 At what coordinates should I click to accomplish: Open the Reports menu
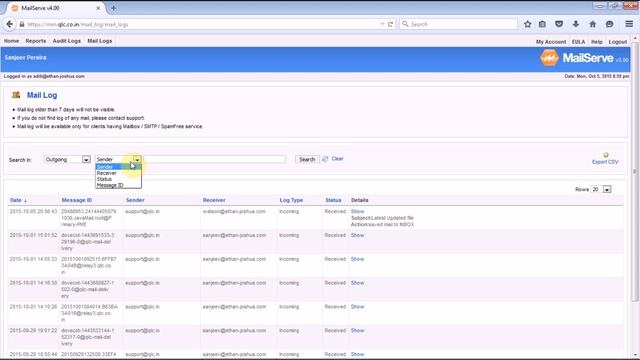coord(36,41)
